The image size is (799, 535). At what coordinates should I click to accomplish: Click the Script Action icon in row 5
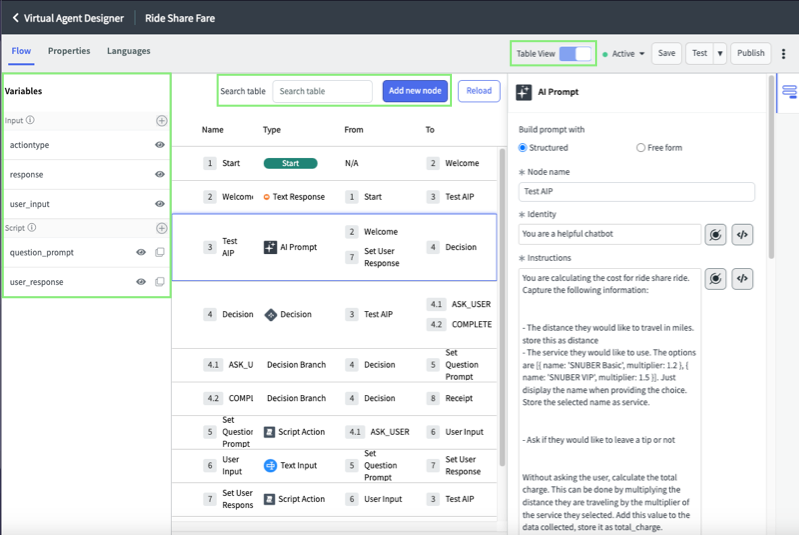pos(270,432)
